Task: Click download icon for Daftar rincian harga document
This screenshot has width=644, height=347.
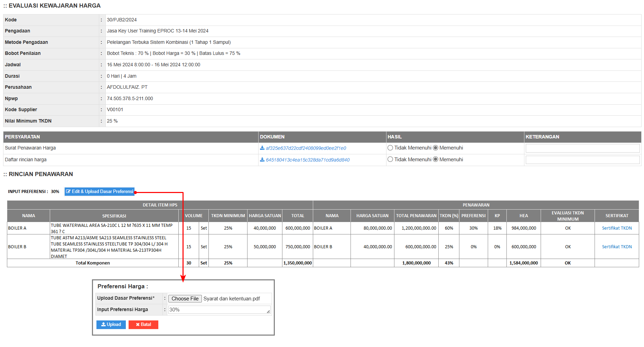Action: click(262, 160)
